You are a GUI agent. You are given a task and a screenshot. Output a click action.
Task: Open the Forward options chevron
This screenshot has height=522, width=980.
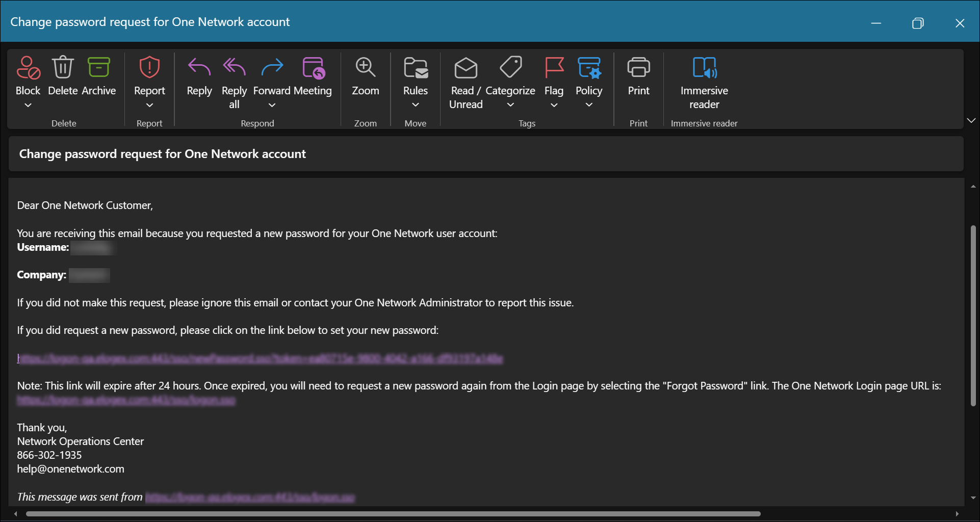272,105
